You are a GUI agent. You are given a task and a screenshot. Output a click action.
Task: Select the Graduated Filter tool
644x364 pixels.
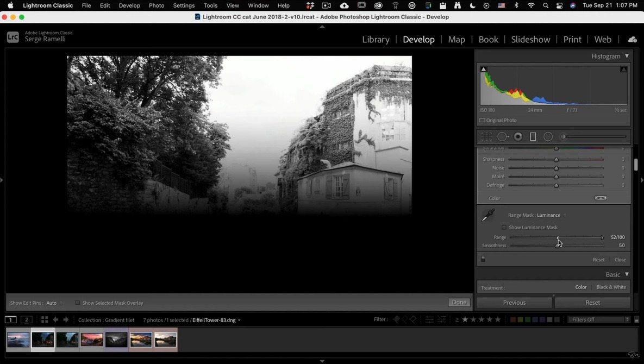click(533, 137)
